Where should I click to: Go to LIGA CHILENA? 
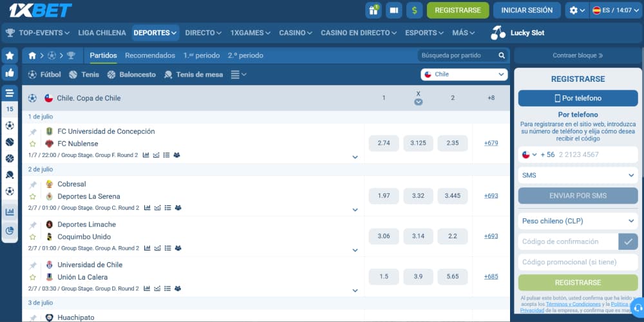[102, 33]
